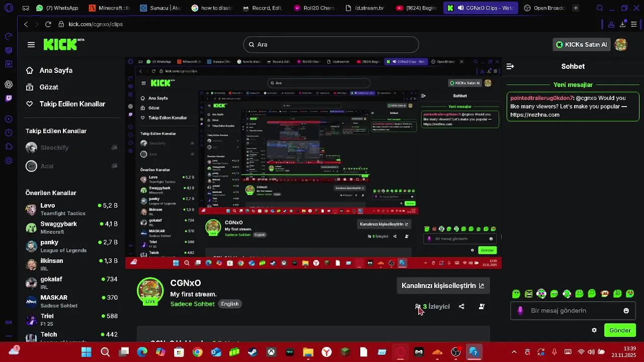Click the Gönder send button
Image resolution: width=644 pixels, height=362 pixels.
coord(620,330)
